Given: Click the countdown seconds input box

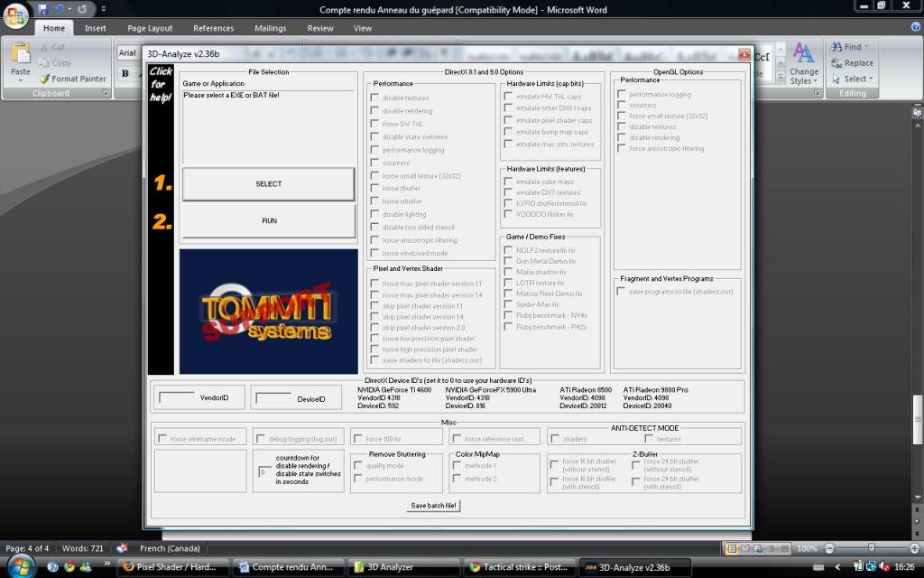Looking at the screenshot, I should pos(264,471).
